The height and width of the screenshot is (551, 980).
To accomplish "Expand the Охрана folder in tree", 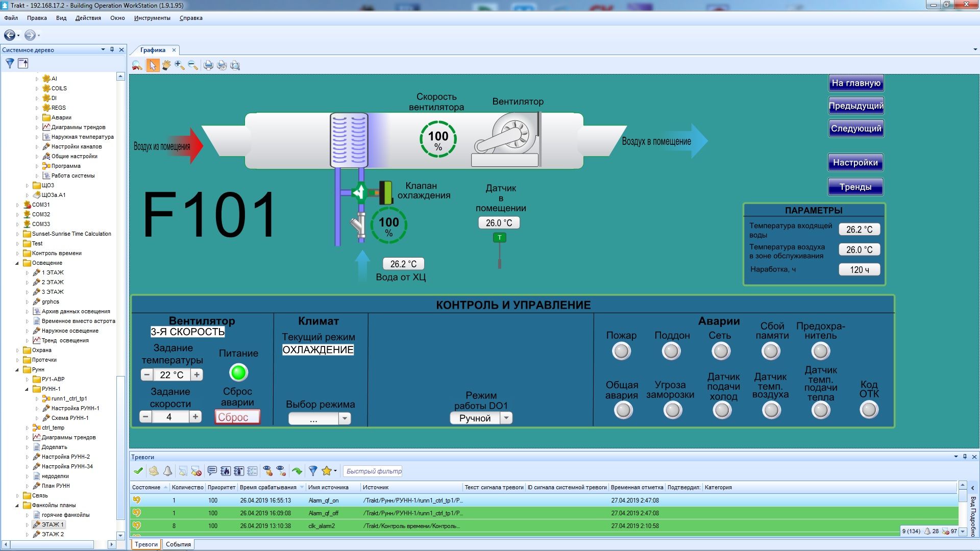I will pos(17,350).
